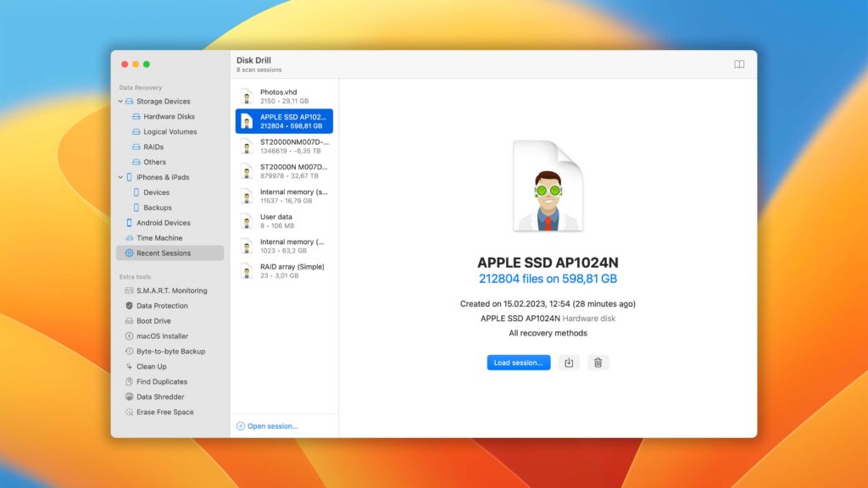Export the session with the share icon
The width and height of the screenshot is (868, 488).
(x=569, y=363)
